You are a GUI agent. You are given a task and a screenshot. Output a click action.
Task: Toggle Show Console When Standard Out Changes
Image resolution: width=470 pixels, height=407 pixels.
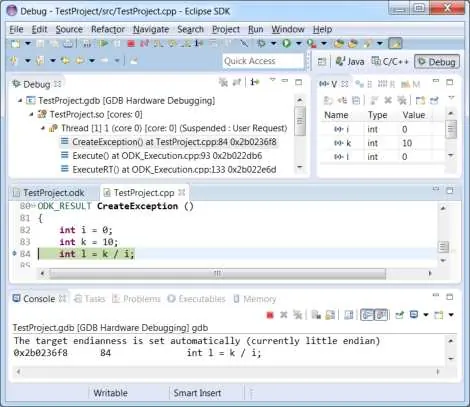[x=367, y=315]
